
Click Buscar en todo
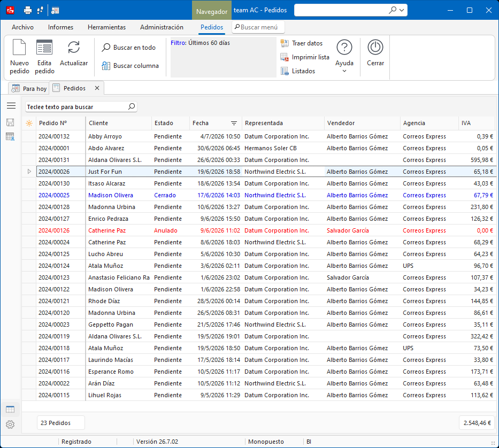coord(129,48)
